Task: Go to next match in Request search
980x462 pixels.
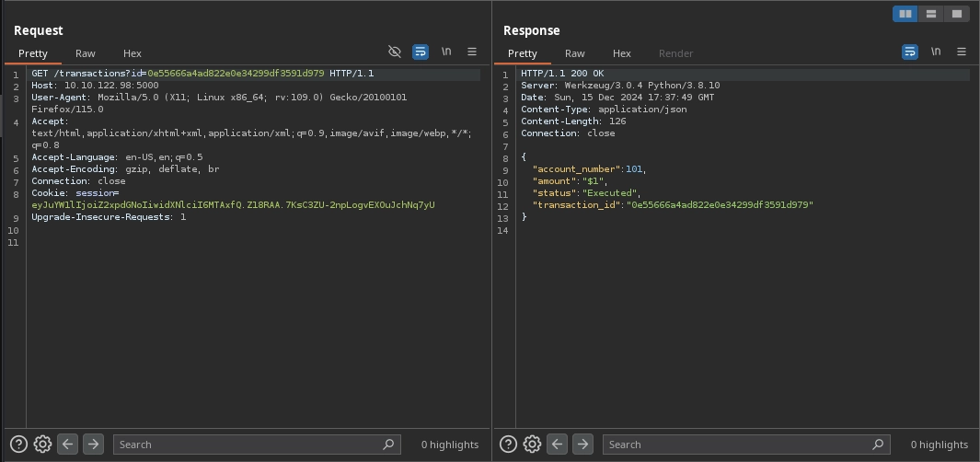Action: (x=93, y=445)
